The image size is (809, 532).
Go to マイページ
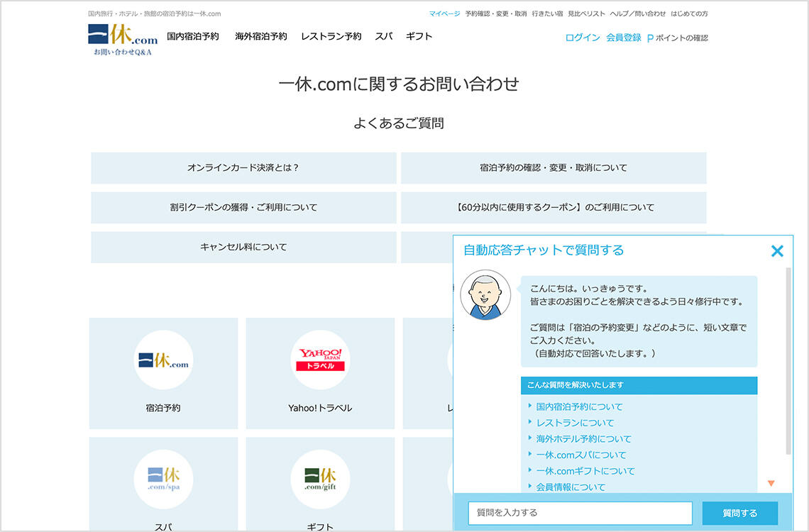(444, 14)
